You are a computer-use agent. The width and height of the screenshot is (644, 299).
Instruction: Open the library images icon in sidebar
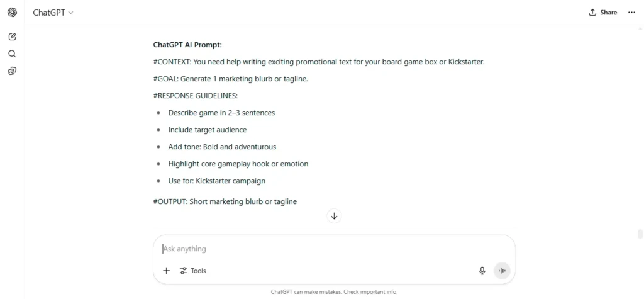(13, 71)
